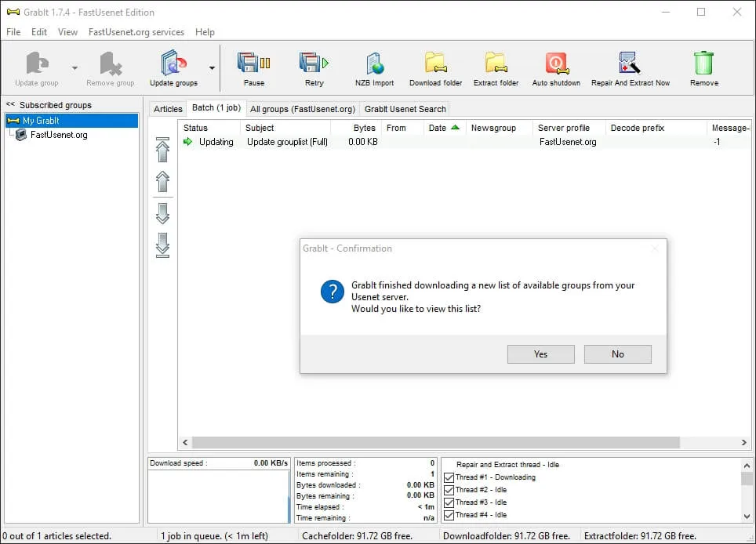Click 'Downloadfolder: 91.72 GB free.' status

[x=507, y=536]
